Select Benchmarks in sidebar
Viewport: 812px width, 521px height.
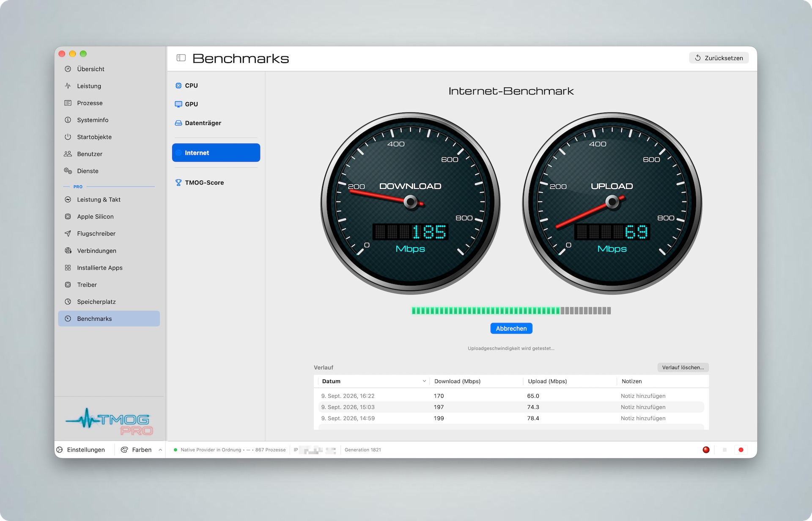(x=109, y=318)
